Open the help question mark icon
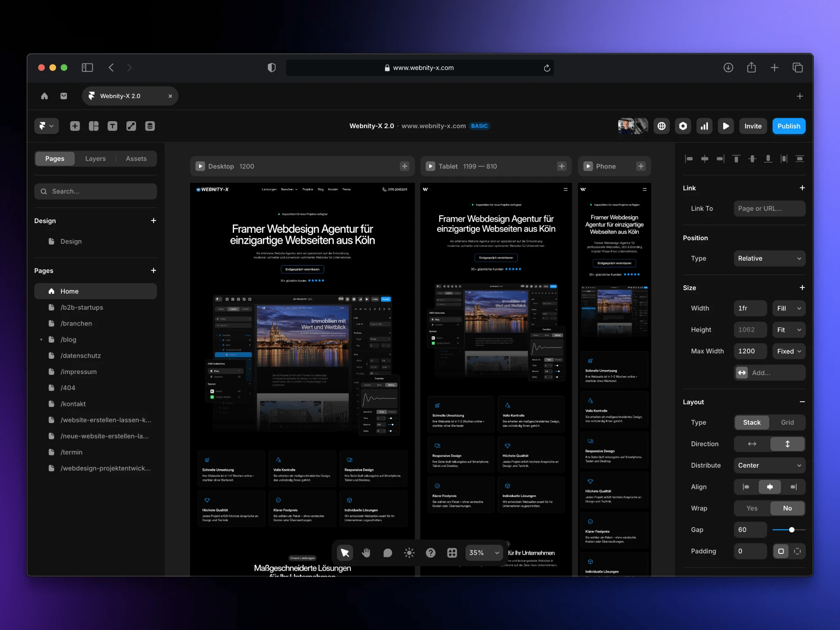This screenshot has width=840, height=630. pyautogui.click(x=430, y=553)
